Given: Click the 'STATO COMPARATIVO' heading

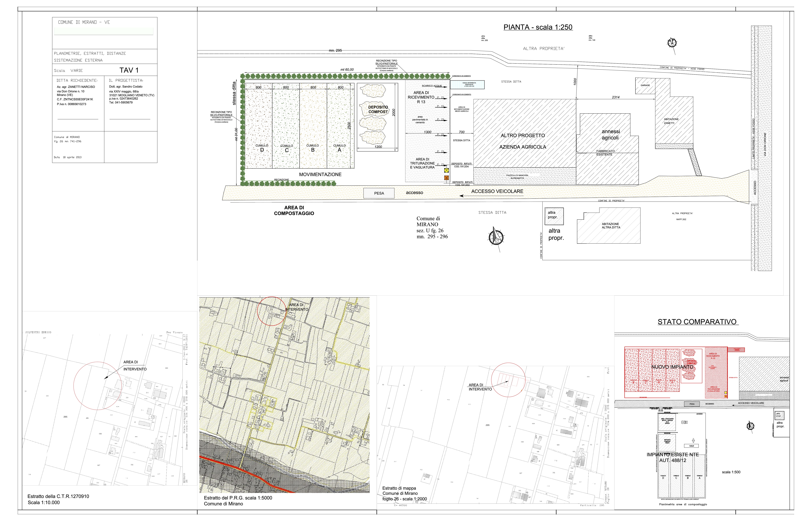Looking at the screenshot, I should (697, 322).
